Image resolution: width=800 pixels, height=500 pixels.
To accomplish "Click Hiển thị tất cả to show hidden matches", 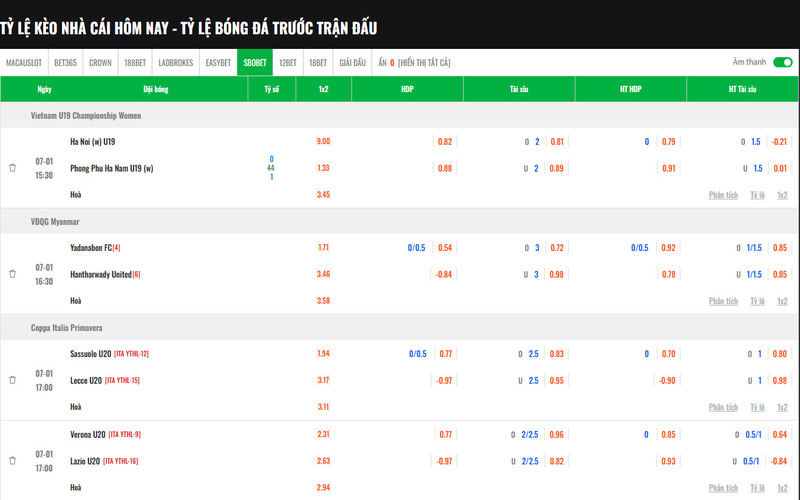I will point(424,62).
